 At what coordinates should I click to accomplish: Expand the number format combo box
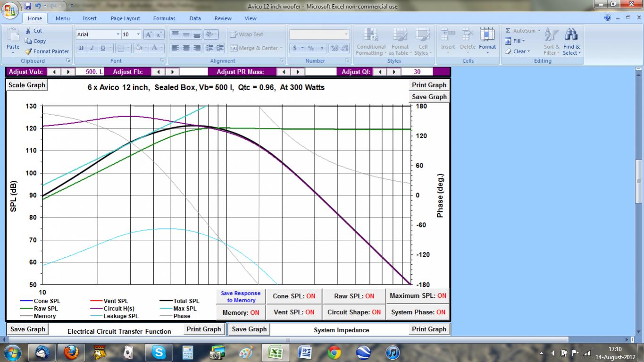pyautogui.click(x=346, y=34)
